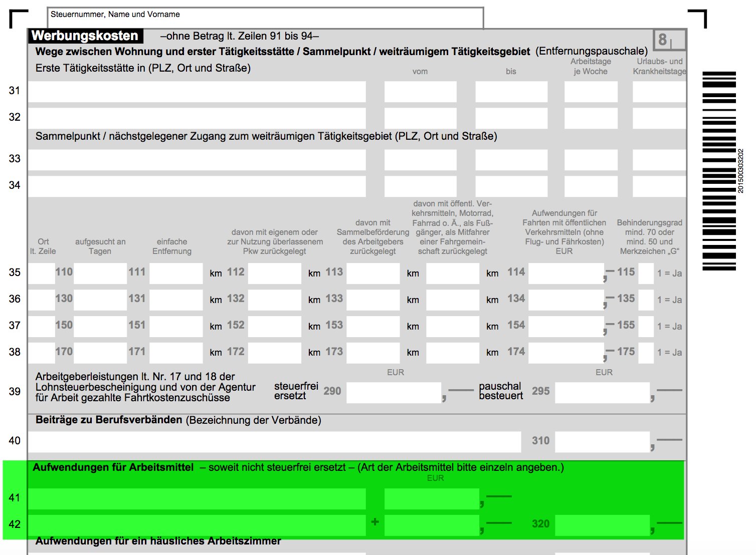Click field 174 expenses in line 38
The height and width of the screenshot is (555, 756).
[566, 353]
